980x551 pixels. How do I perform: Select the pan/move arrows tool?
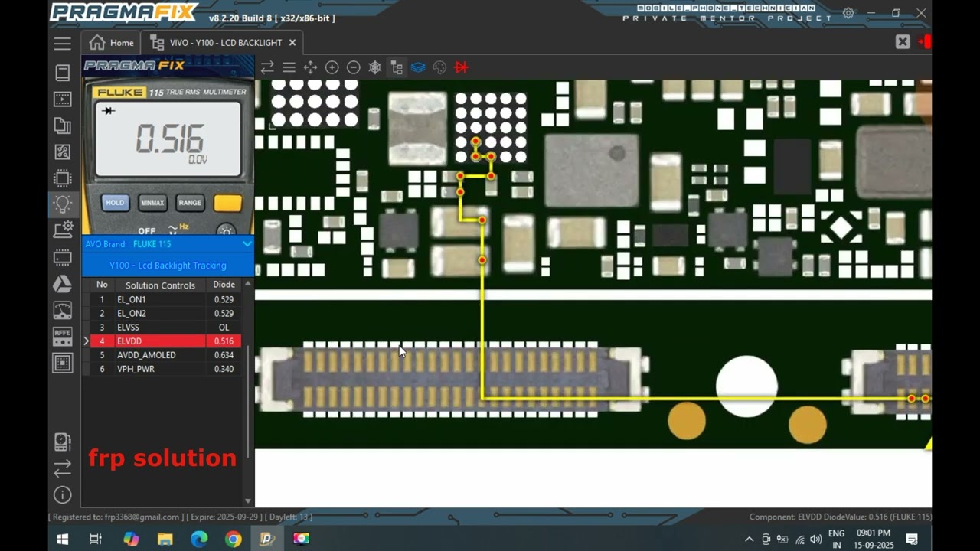[310, 67]
